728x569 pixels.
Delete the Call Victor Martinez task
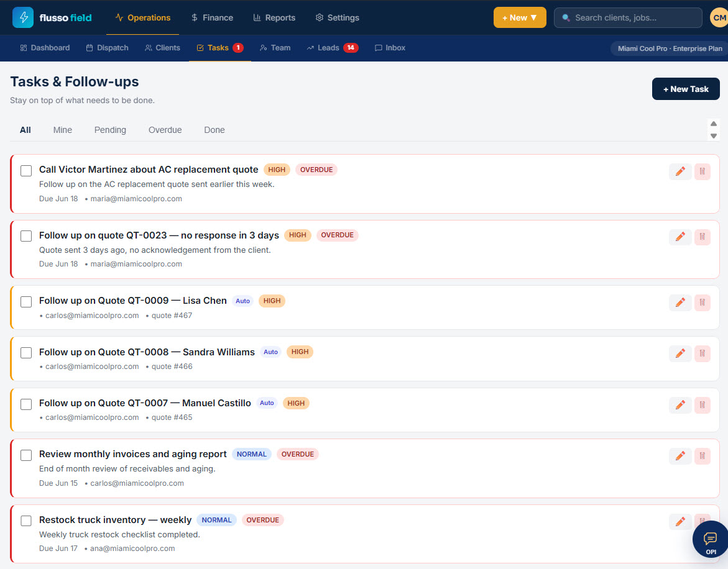pos(702,171)
